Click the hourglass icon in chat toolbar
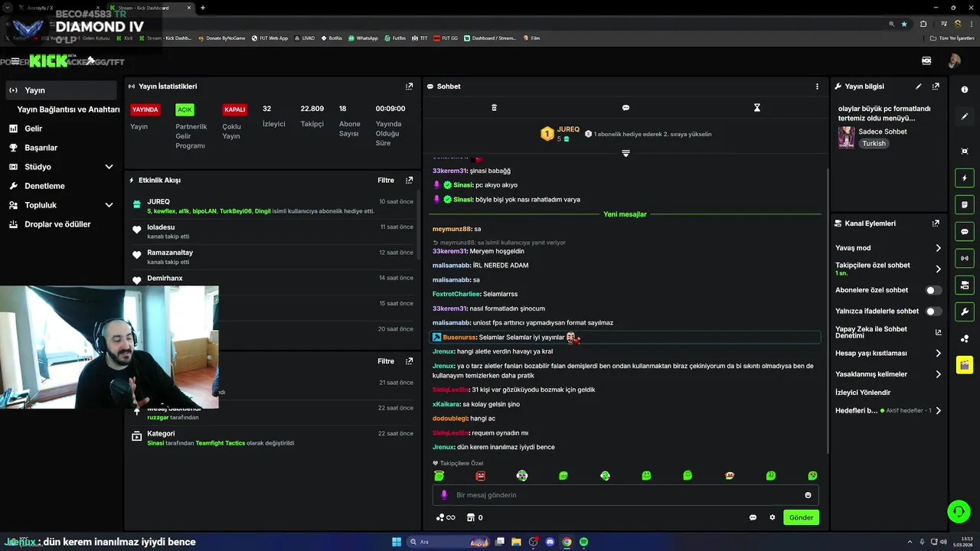 [757, 108]
